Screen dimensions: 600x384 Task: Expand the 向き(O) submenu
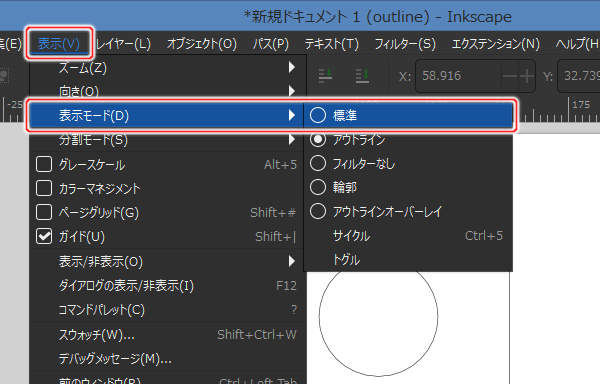(x=168, y=91)
